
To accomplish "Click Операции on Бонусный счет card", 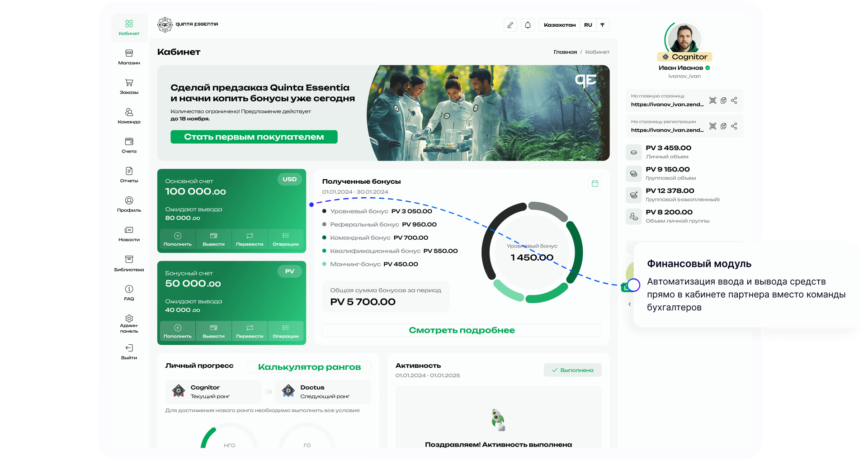I will [x=286, y=331].
